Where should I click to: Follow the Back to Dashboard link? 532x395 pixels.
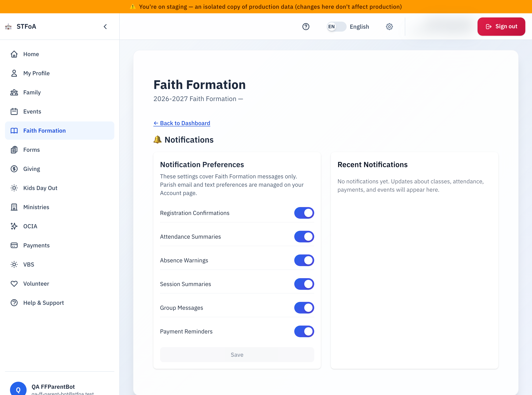(182, 123)
